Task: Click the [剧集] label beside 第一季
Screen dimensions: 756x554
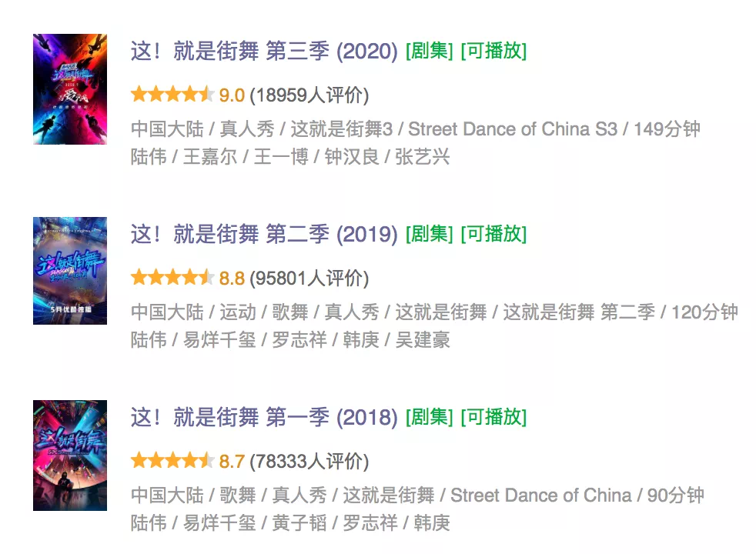Action: click(x=429, y=417)
